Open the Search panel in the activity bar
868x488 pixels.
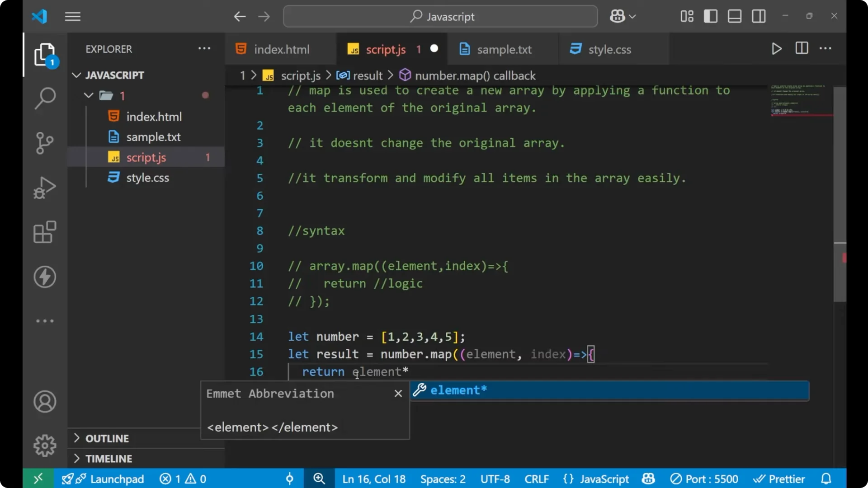[x=45, y=98]
